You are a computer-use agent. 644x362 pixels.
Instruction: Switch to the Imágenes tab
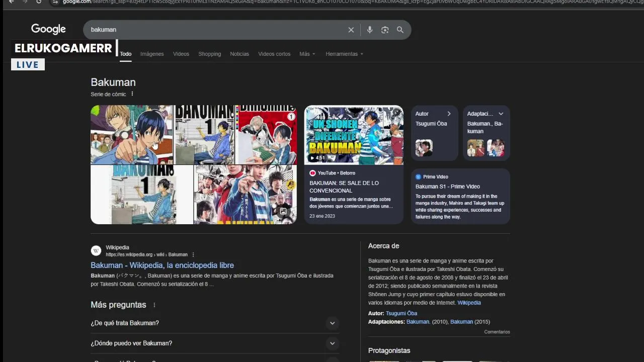pyautogui.click(x=152, y=54)
